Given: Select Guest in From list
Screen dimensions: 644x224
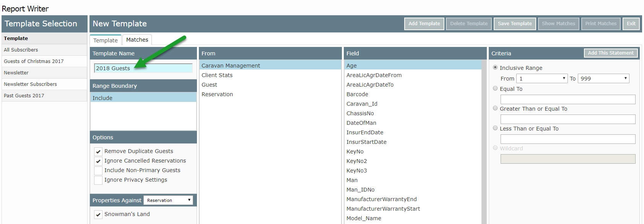Looking at the screenshot, I should [x=270, y=85].
